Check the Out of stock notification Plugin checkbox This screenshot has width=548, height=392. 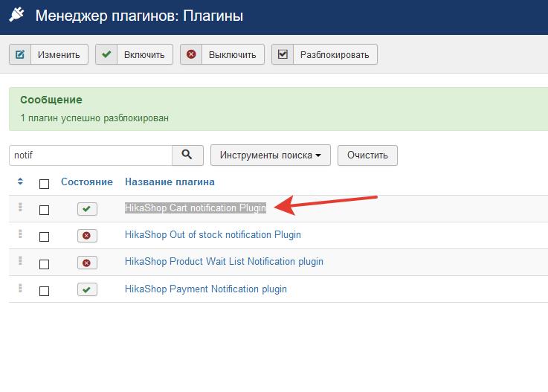click(x=44, y=237)
